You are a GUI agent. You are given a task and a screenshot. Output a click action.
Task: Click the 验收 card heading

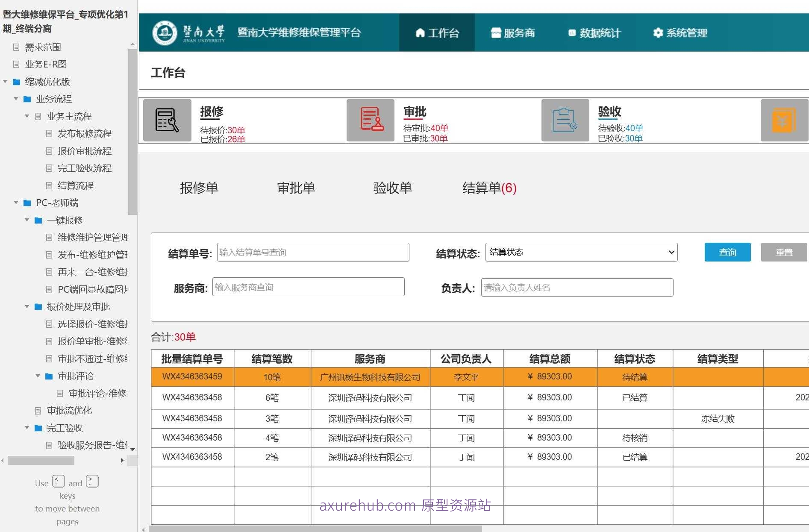point(609,111)
